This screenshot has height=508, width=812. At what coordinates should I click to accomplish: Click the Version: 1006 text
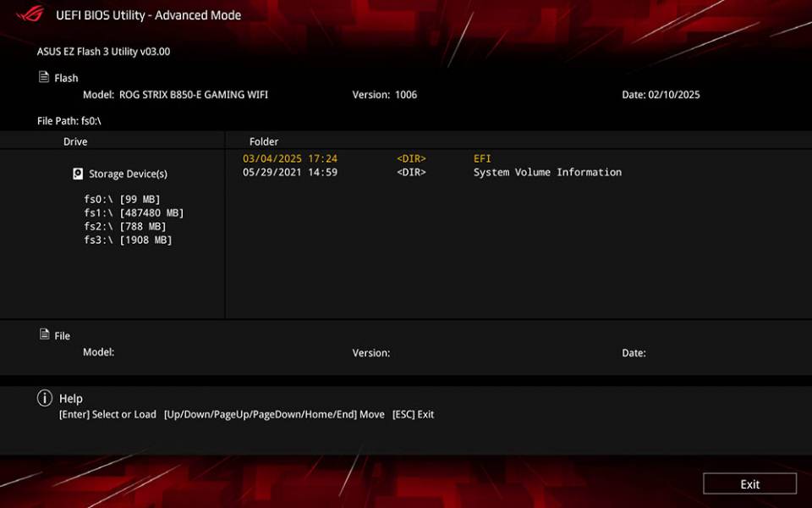(x=384, y=94)
